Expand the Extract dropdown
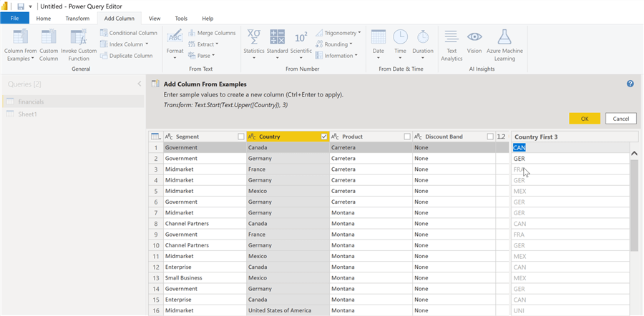Screen dimensions: 644x316 [207, 44]
